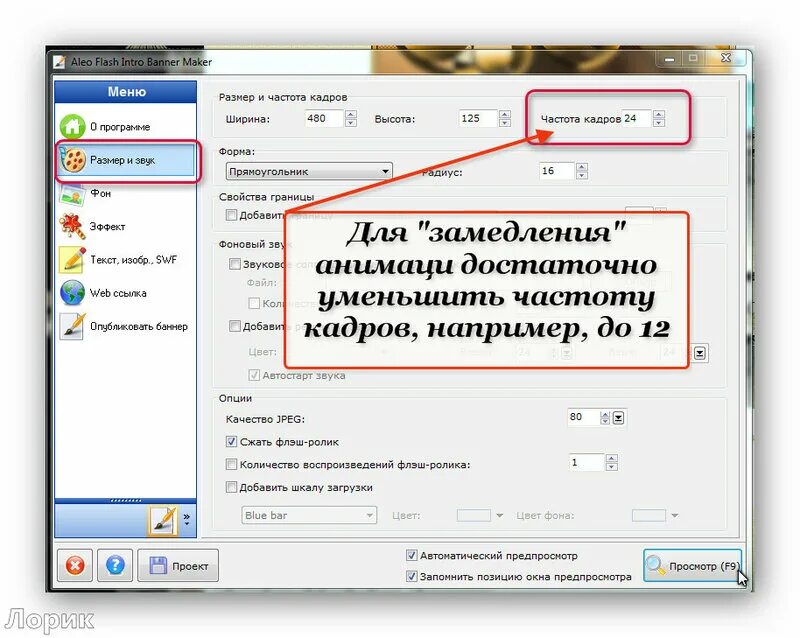Image resolution: width=800 pixels, height=638 pixels.
Task: Expand the menu footer chevron
Action: [x=187, y=519]
